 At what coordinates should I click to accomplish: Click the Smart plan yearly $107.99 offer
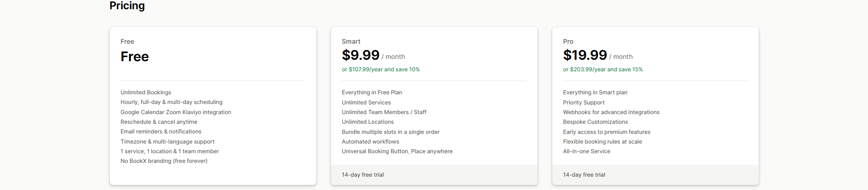click(380, 69)
